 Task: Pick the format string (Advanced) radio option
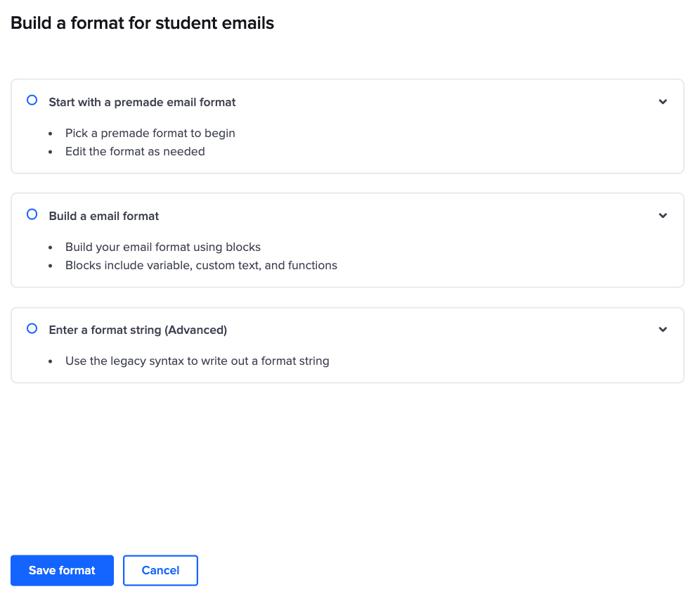(x=32, y=328)
